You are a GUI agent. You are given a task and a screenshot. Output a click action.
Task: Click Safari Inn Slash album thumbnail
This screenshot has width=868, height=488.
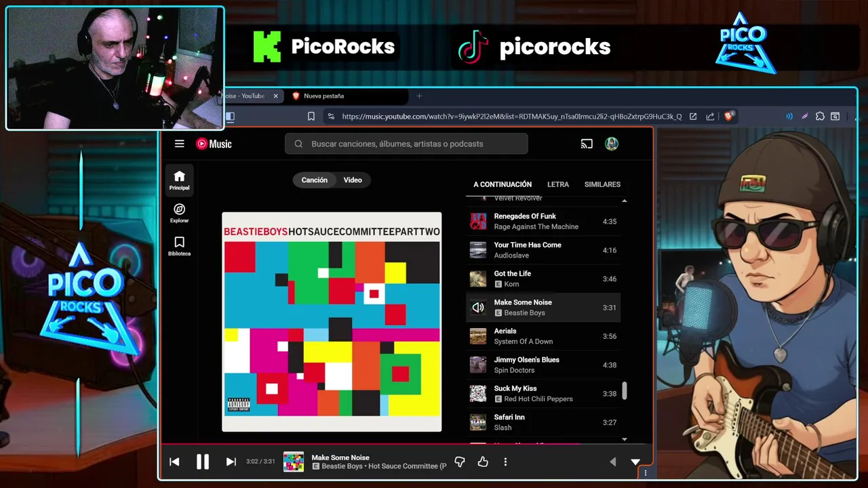click(478, 422)
